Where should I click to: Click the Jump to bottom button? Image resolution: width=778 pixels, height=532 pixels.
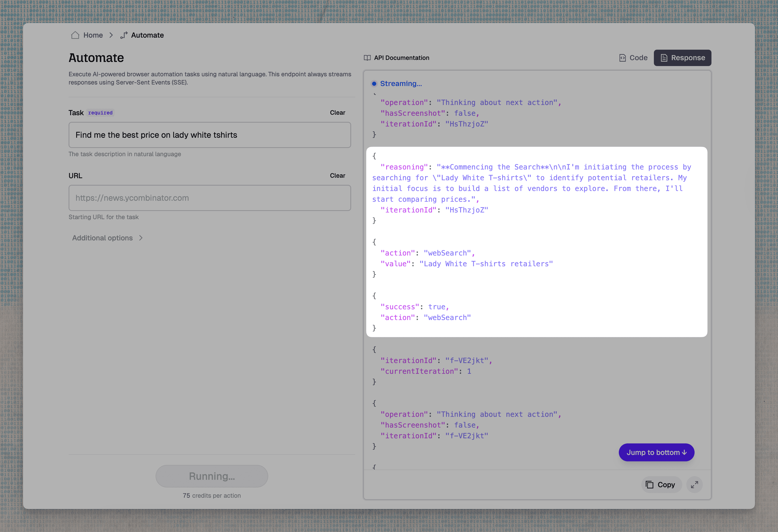point(656,452)
